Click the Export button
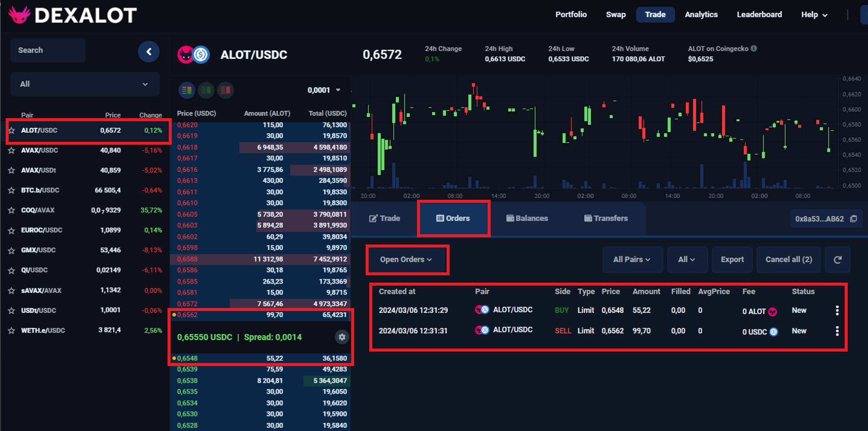 [x=732, y=260]
